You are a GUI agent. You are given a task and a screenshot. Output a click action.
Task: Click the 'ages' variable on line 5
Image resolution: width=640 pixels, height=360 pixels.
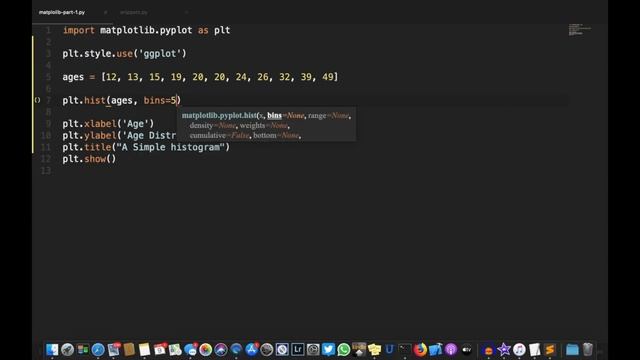(73, 77)
